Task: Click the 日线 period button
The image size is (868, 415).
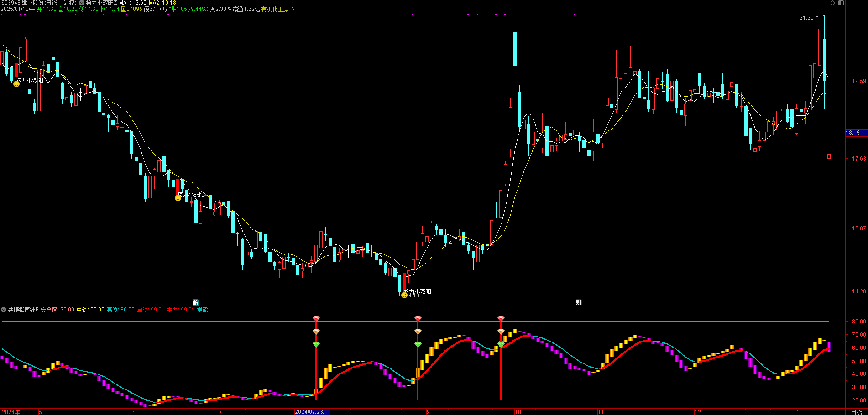Action: tap(857, 412)
